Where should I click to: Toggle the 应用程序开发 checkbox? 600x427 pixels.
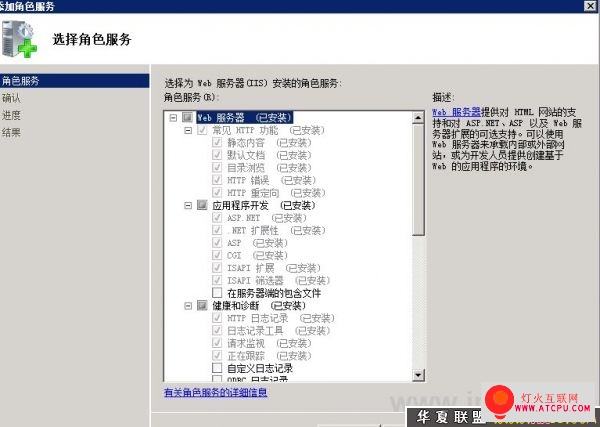(x=202, y=205)
